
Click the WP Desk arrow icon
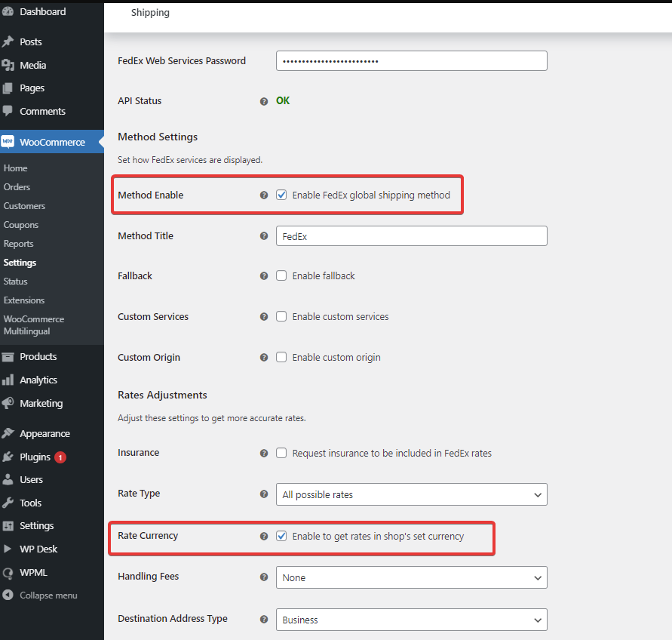click(8, 549)
